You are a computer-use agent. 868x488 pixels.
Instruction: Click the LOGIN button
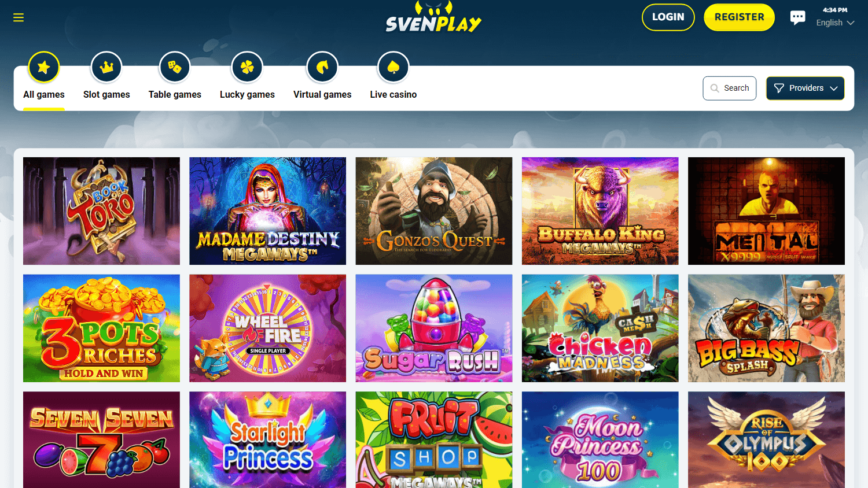click(x=668, y=17)
